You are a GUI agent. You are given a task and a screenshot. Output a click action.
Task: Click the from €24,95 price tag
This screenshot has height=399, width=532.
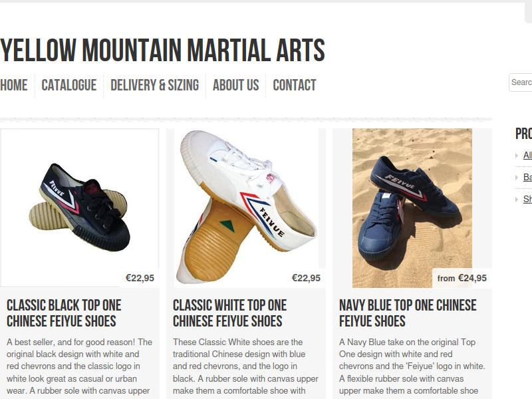point(462,278)
